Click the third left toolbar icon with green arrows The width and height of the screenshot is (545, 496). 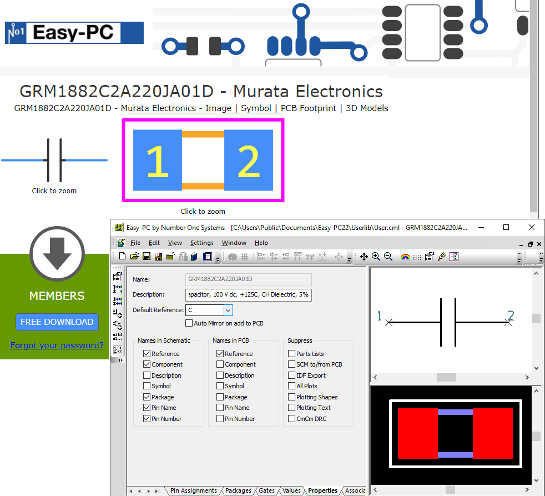pyautogui.click(x=117, y=301)
